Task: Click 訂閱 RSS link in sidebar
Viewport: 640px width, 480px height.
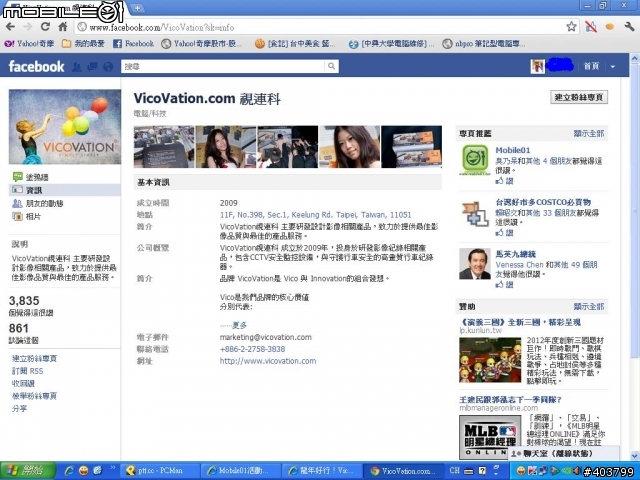Action: [x=27, y=371]
